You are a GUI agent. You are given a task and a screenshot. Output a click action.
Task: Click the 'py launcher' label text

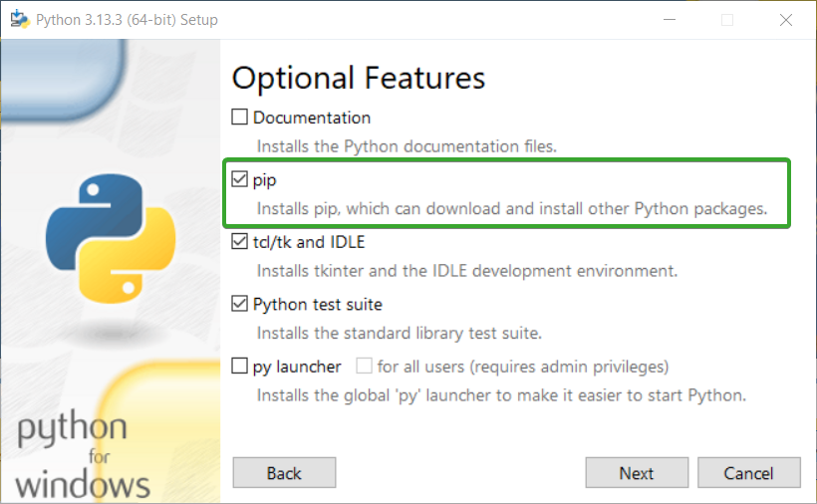tap(297, 368)
